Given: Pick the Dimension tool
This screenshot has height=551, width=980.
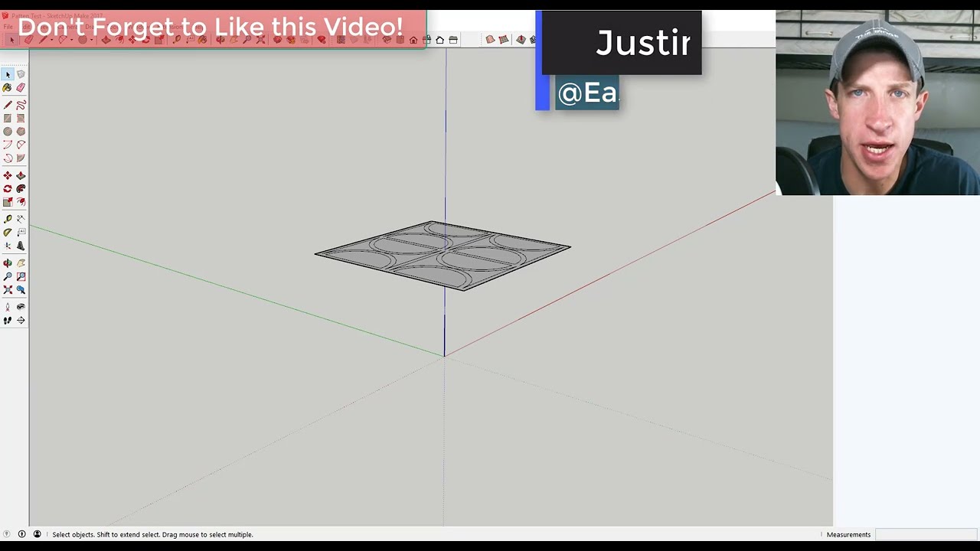Looking at the screenshot, I should pos(21,219).
